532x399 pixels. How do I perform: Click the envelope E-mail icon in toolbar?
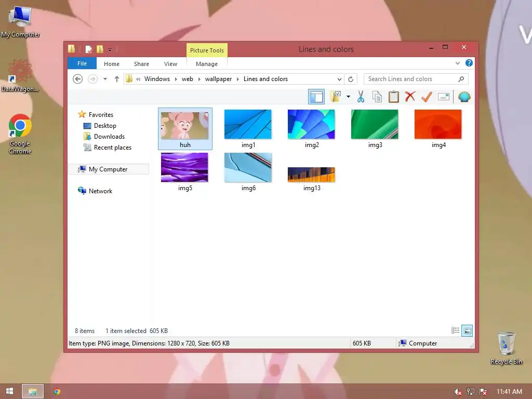[444, 97]
